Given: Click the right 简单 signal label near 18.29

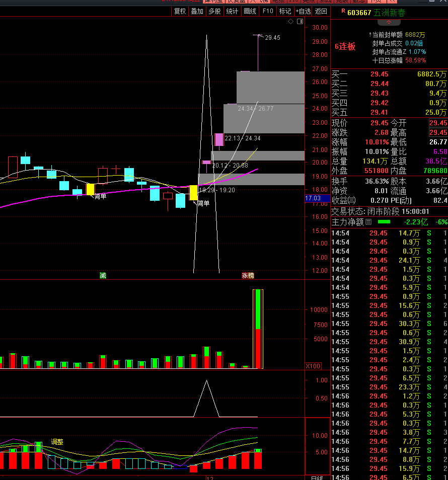Looking at the screenshot, I should [203, 203].
